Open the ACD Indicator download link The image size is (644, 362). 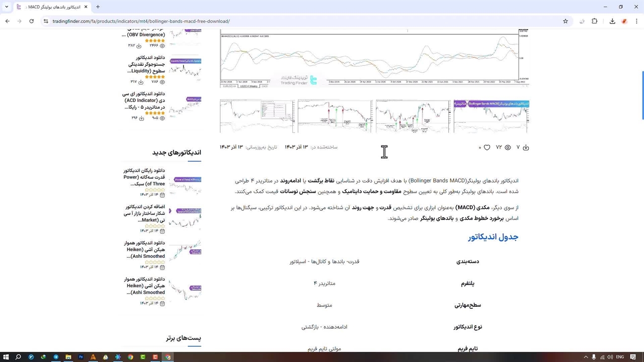point(144,101)
